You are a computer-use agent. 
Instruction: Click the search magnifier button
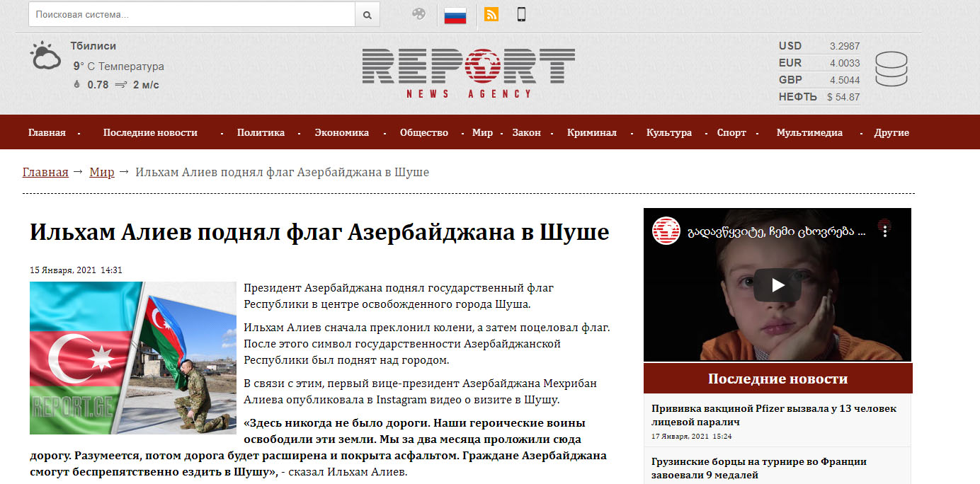click(x=367, y=14)
